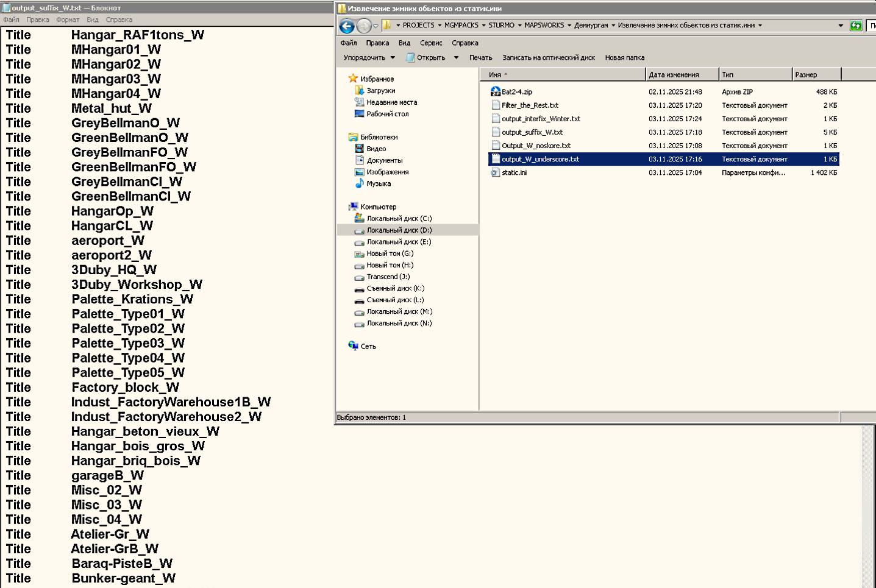876x588 pixels.
Task: Open the Сервис menu in Explorer
Action: pyautogui.click(x=430, y=43)
